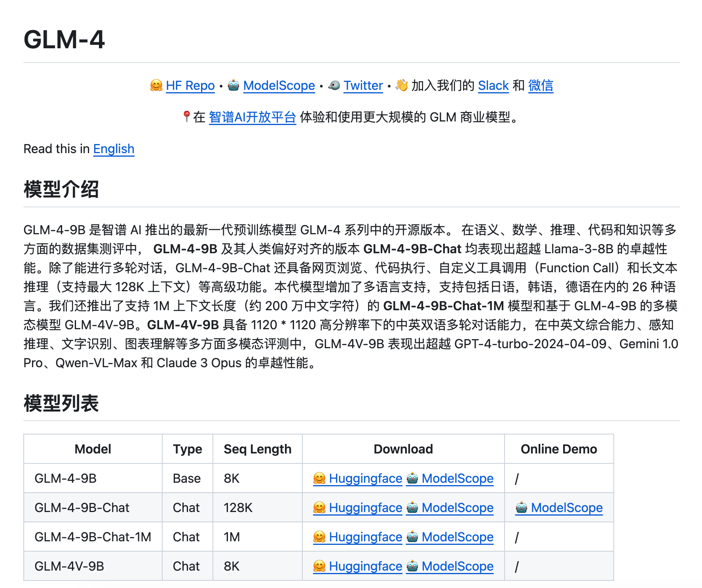Open ModelScope download for GLM-4-9B-Chat
702x588 pixels.
450,508
